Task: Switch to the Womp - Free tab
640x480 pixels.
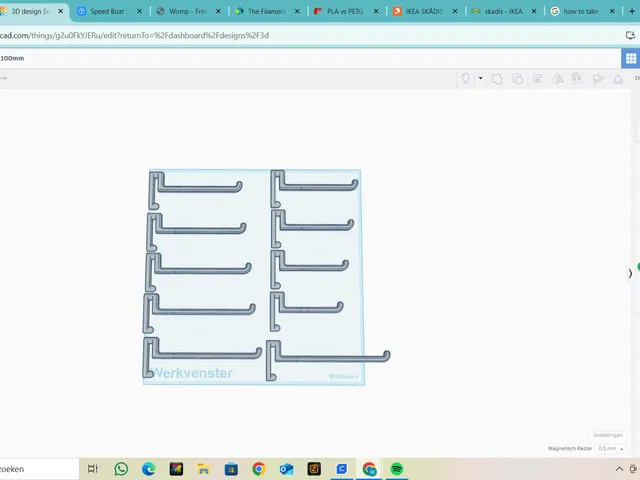Action: click(188, 11)
